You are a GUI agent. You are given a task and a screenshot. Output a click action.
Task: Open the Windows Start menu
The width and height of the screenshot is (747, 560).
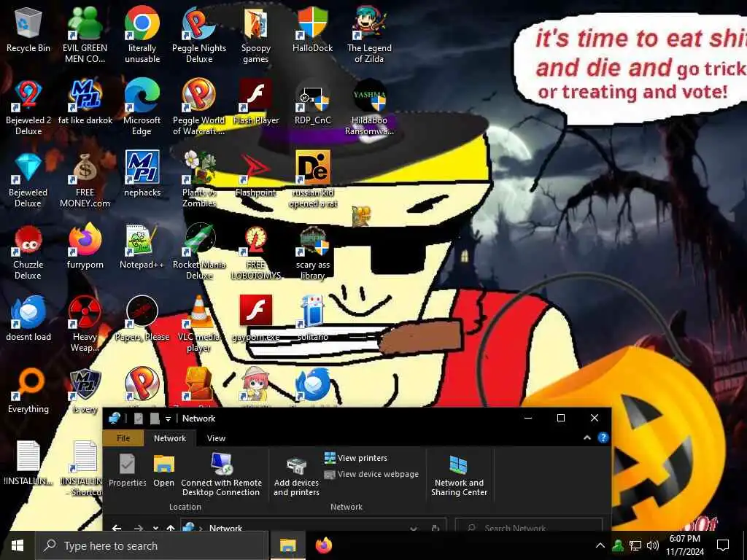click(18, 545)
